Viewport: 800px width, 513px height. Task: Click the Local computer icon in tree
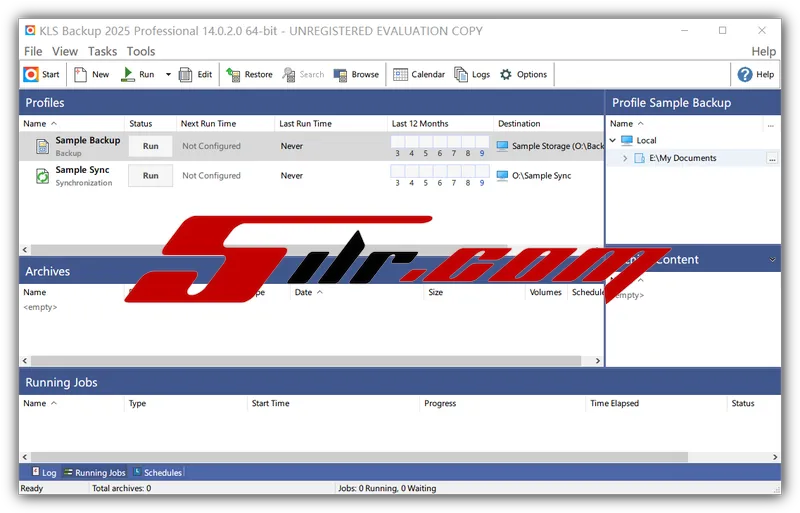tap(627, 140)
